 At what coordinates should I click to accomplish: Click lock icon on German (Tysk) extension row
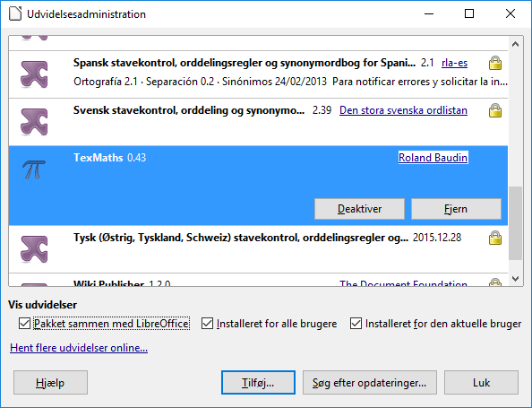[x=495, y=238]
